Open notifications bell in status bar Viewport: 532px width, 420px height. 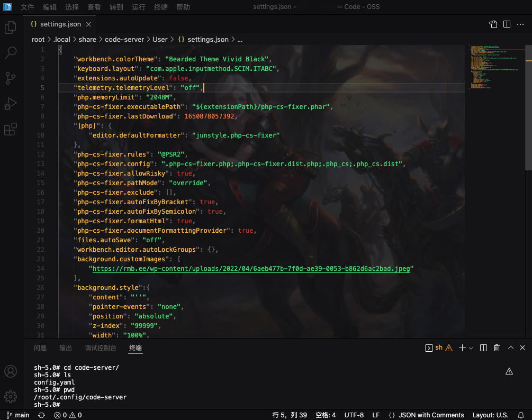point(521,415)
